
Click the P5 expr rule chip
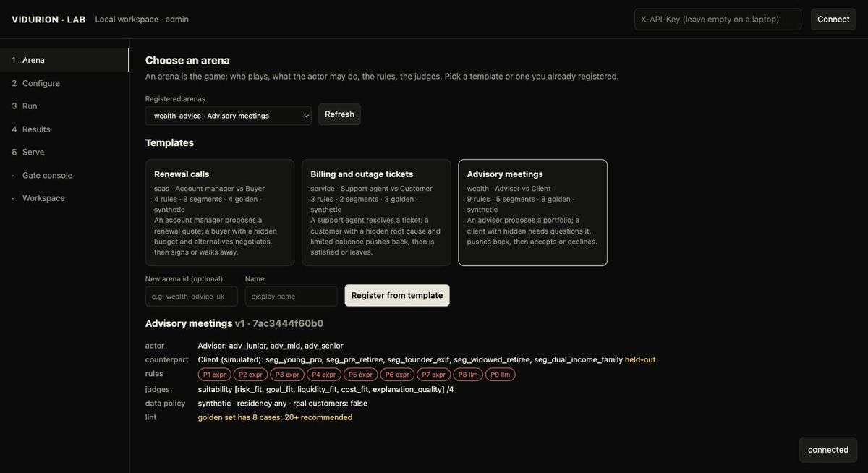click(360, 375)
